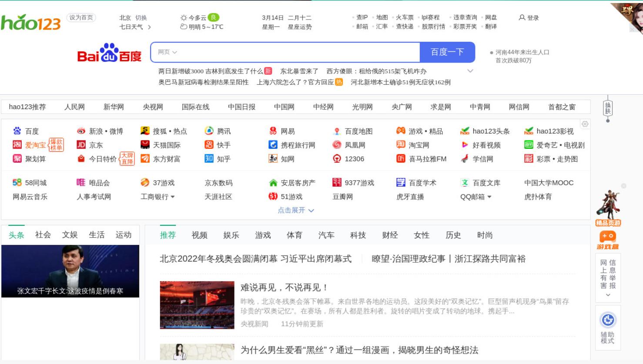Open headline 北京2022年冬残奥会圆满闭幕
Viewport: 643px width, 364px height.
(255, 259)
